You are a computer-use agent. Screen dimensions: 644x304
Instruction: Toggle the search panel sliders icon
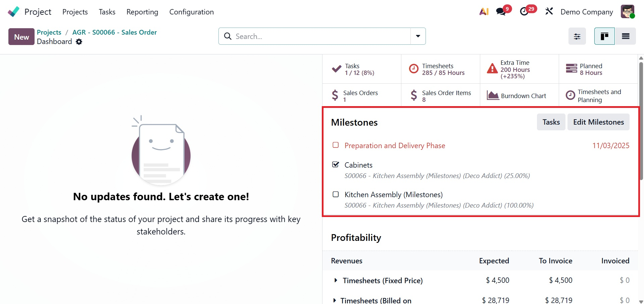pyautogui.click(x=577, y=36)
